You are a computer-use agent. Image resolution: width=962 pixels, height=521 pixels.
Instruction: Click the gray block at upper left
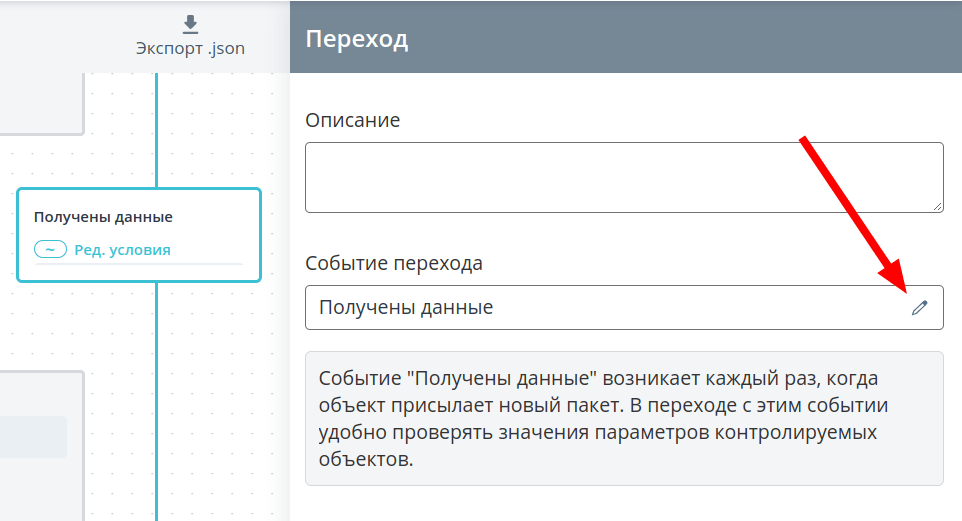(42, 104)
